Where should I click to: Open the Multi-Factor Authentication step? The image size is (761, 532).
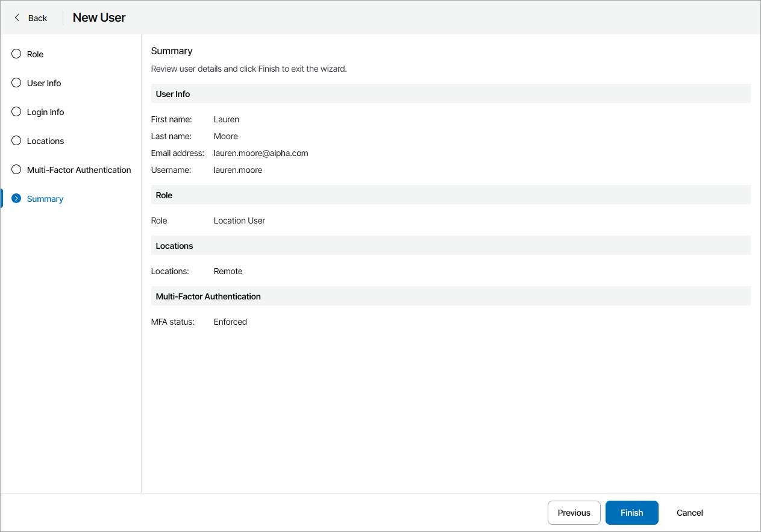point(79,169)
